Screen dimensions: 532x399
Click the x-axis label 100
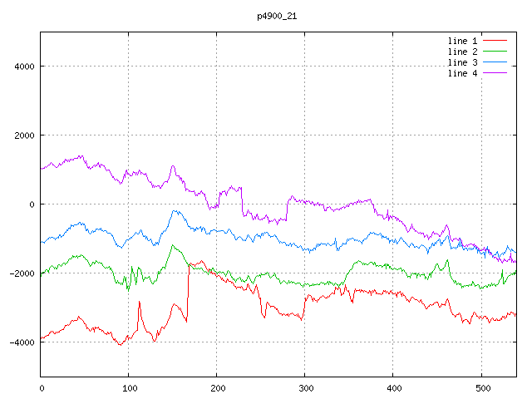click(130, 388)
